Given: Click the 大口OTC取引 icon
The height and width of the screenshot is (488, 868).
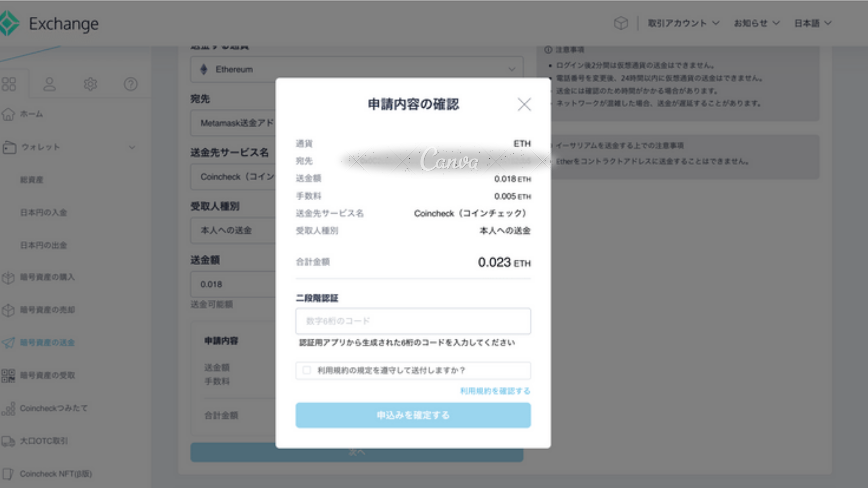Looking at the screenshot, I should 8,441.
